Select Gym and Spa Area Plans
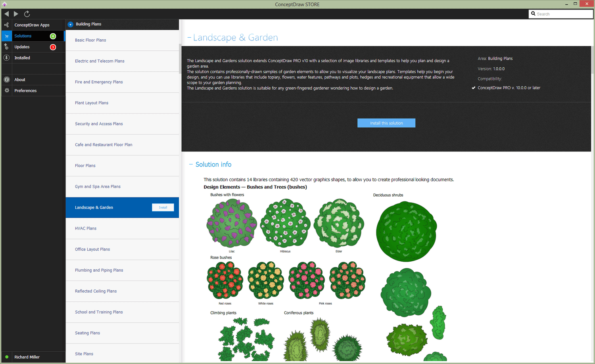 [x=122, y=186]
